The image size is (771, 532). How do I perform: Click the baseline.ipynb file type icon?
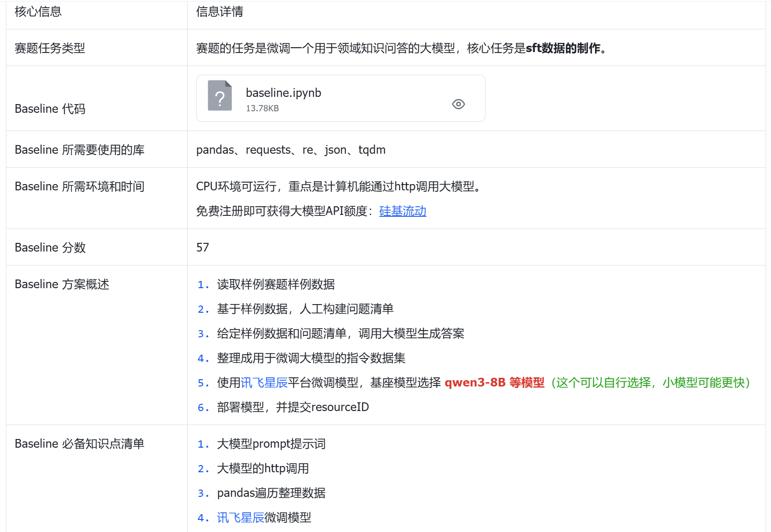(220, 95)
